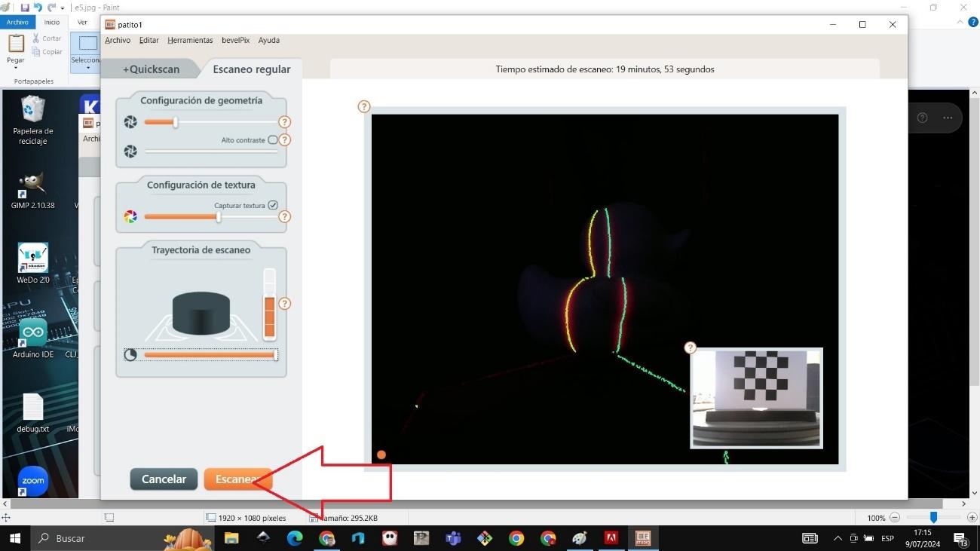Screen dimensions: 980x551
Task: Click the pie-clock icon beside the rotation slider
Action: click(130, 354)
